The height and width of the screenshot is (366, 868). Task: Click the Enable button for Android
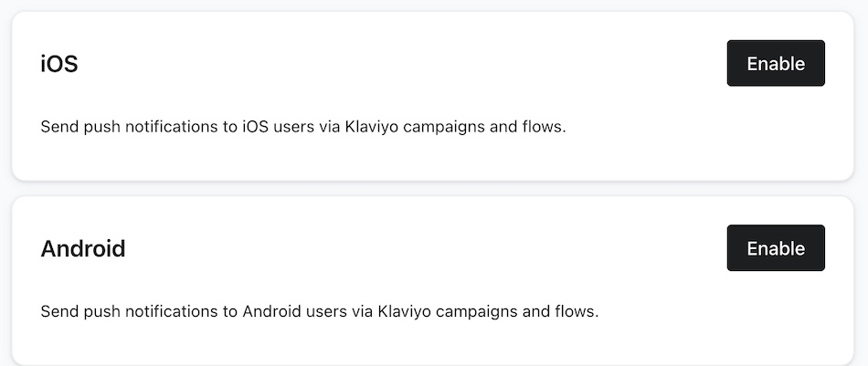coord(776,248)
